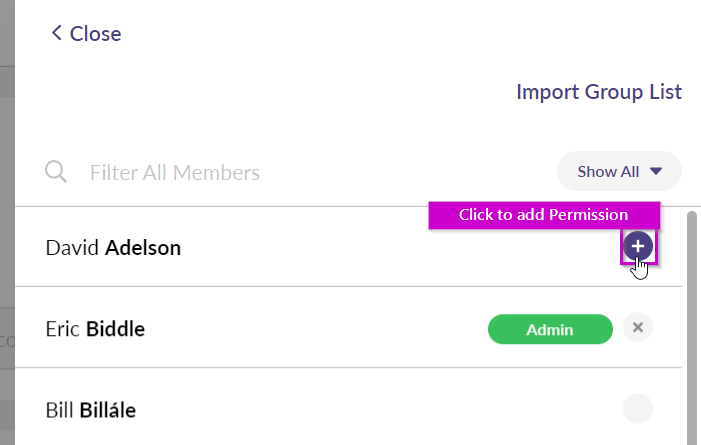Click the bold surname Adelson
The height and width of the screenshot is (445, 701).
pos(143,247)
